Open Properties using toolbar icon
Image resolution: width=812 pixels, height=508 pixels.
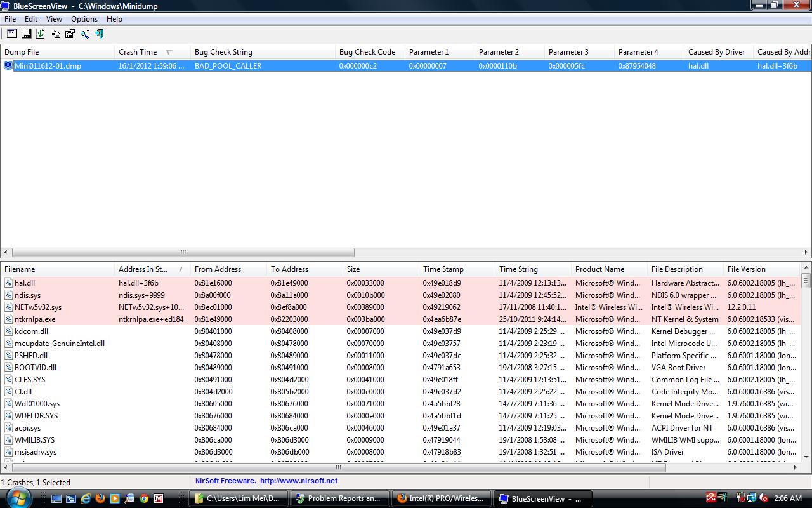pyautogui.click(x=70, y=34)
